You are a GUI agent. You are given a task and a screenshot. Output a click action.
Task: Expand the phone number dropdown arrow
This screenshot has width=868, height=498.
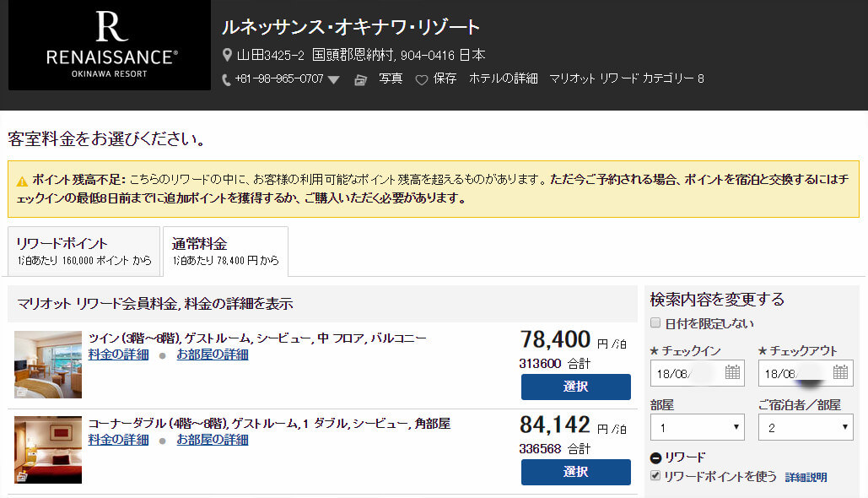(333, 80)
